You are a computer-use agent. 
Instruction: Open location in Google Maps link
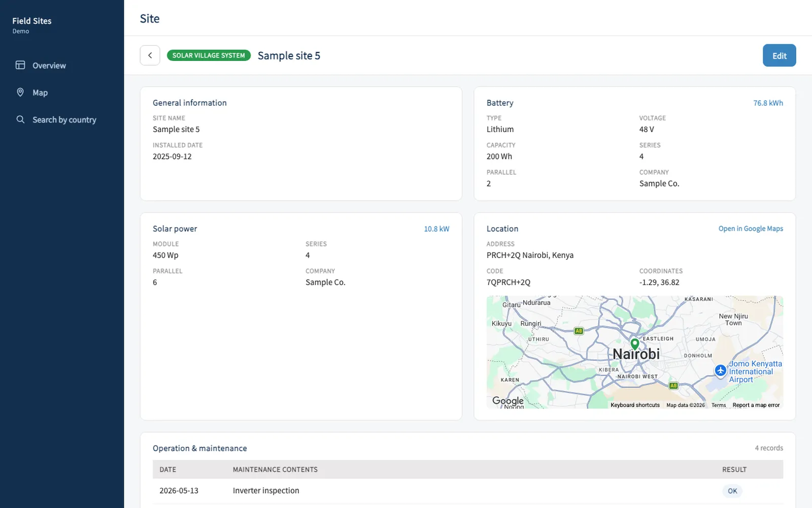coord(751,229)
